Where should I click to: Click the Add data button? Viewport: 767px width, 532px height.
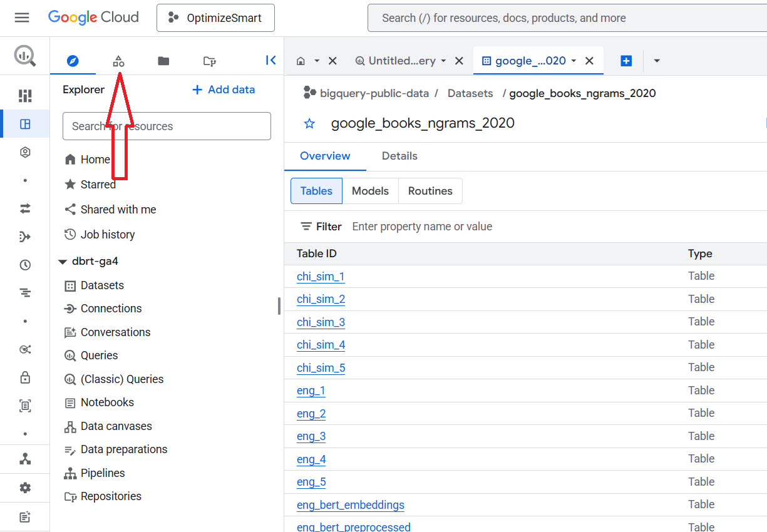[224, 90]
